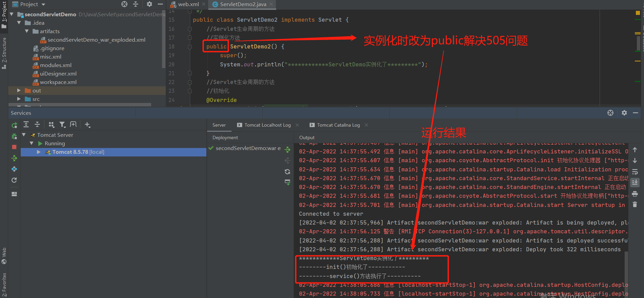Click Rerun in Debug mode bug icon
The width and height of the screenshot is (644, 298).
coord(14,136)
